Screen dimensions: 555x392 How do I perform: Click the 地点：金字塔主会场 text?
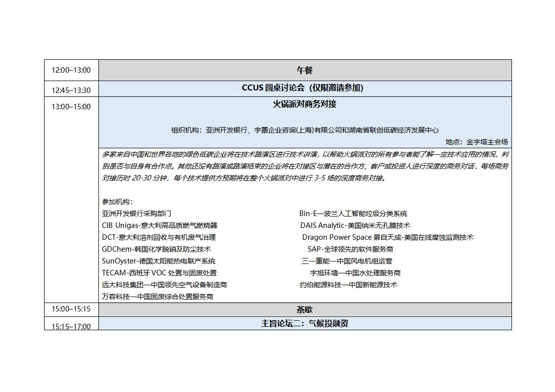pyautogui.click(x=477, y=142)
